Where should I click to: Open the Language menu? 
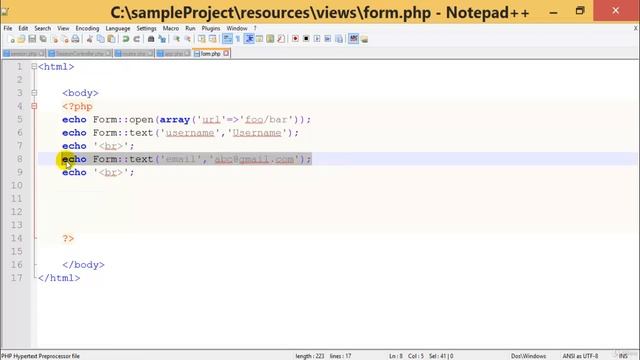[118, 28]
